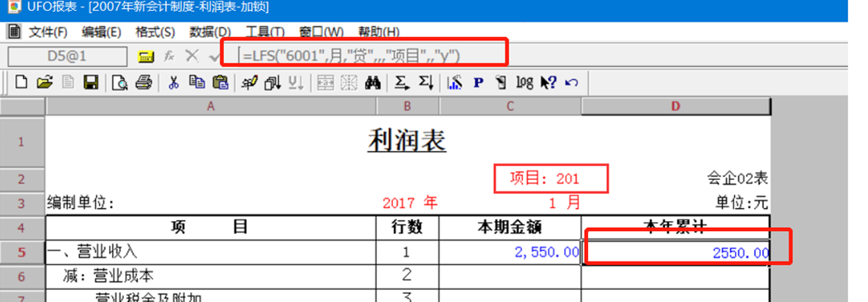Open Find with the binoculars icon
Screen dimensions: 868x302
coord(372,83)
